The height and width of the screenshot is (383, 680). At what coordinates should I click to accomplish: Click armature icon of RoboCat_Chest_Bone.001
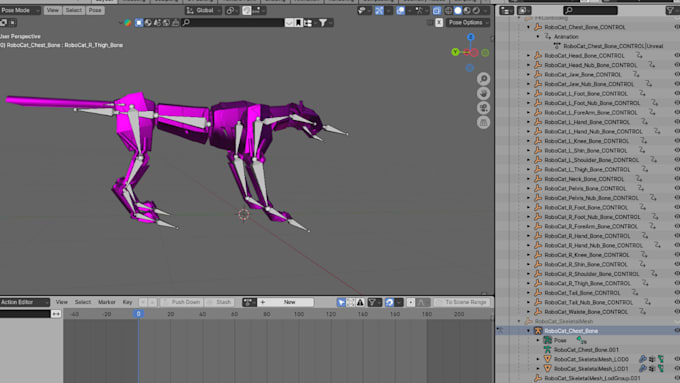(547, 350)
